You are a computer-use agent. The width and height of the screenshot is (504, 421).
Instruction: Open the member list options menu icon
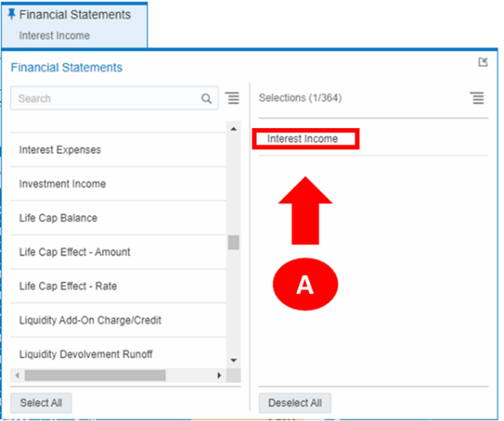[x=232, y=98]
